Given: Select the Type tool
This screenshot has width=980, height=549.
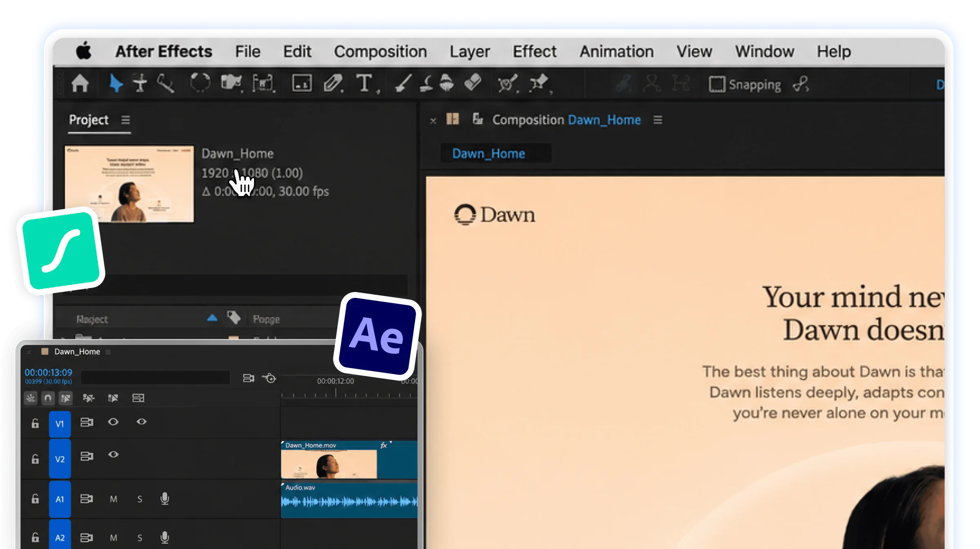Looking at the screenshot, I should pyautogui.click(x=365, y=84).
